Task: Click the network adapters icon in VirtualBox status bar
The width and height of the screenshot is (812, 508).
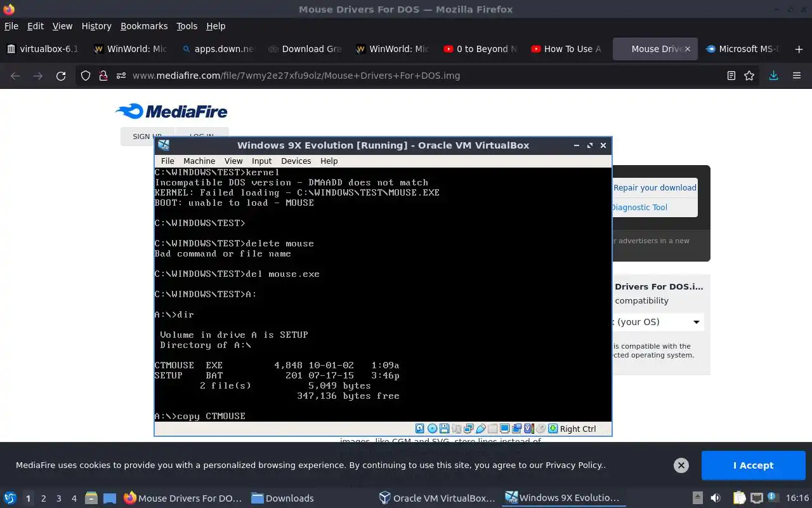Action: tap(468, 429)
